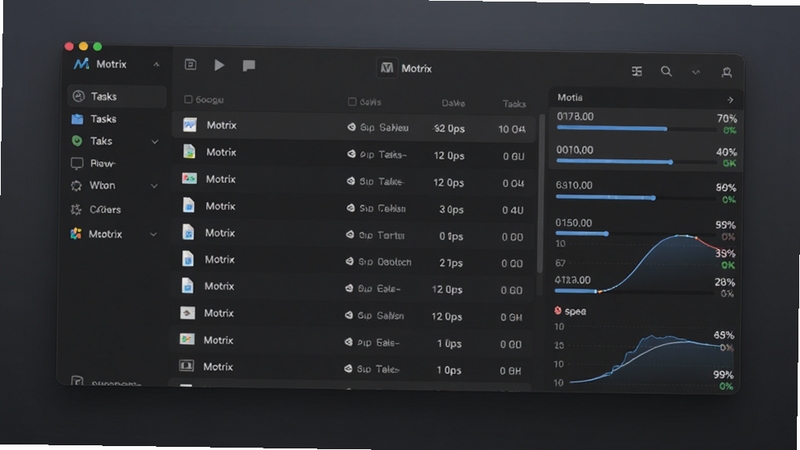Screen dimensions: 800x450
Task: Click the Sabisn status text
Action: coord(390,316)
